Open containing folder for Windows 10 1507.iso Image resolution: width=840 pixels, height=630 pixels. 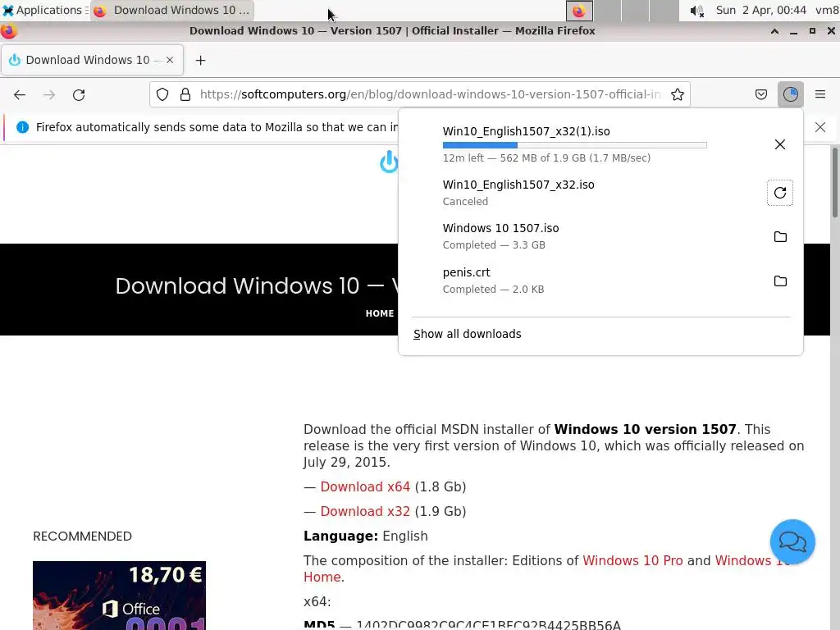point(781,237)
